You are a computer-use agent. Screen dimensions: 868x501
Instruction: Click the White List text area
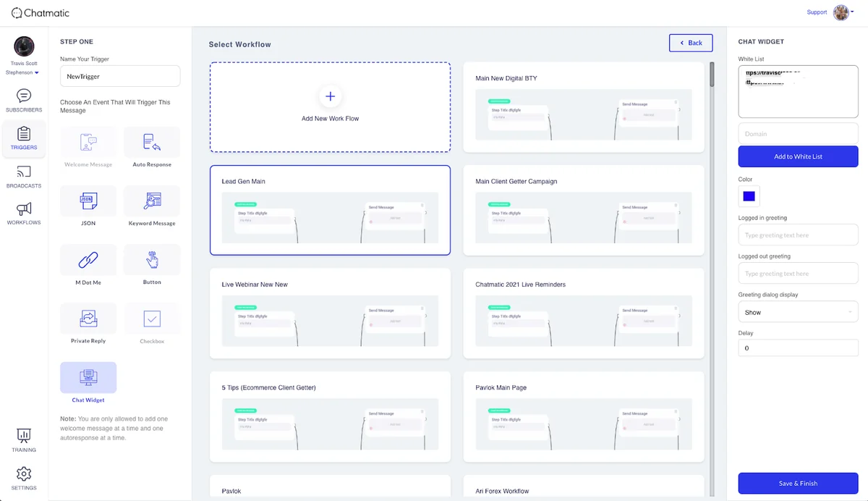[798, 91]
